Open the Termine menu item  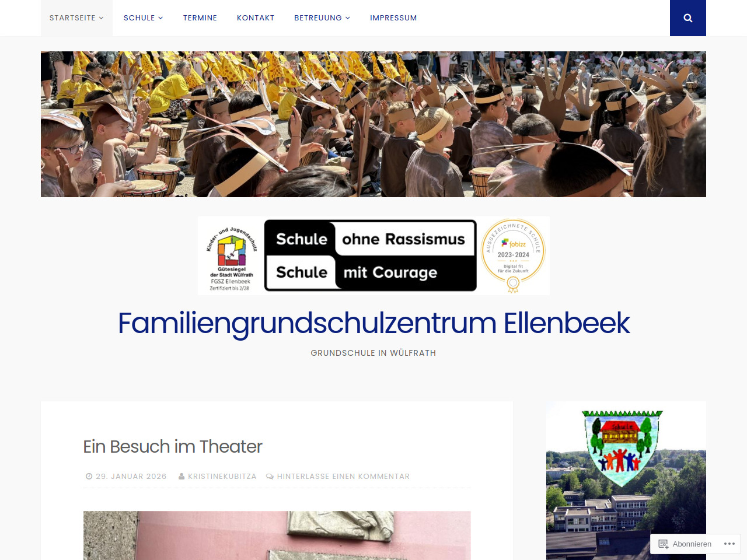pos(200,18)
